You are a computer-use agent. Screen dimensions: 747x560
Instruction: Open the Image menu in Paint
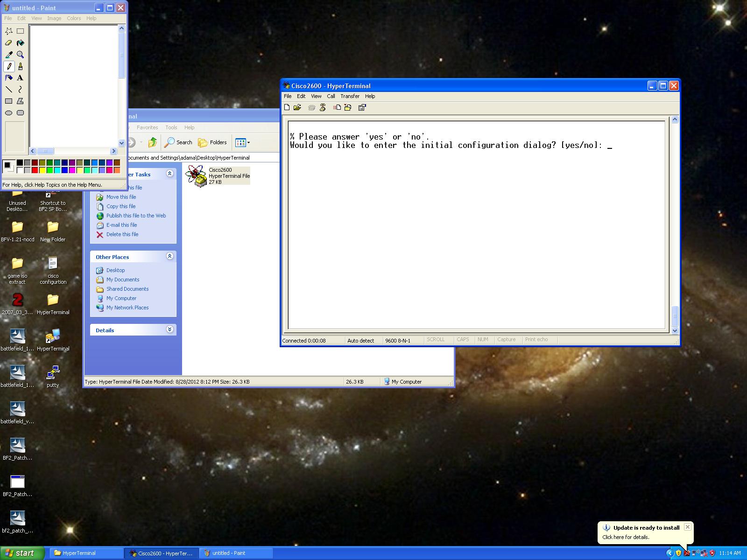(54, 18)
